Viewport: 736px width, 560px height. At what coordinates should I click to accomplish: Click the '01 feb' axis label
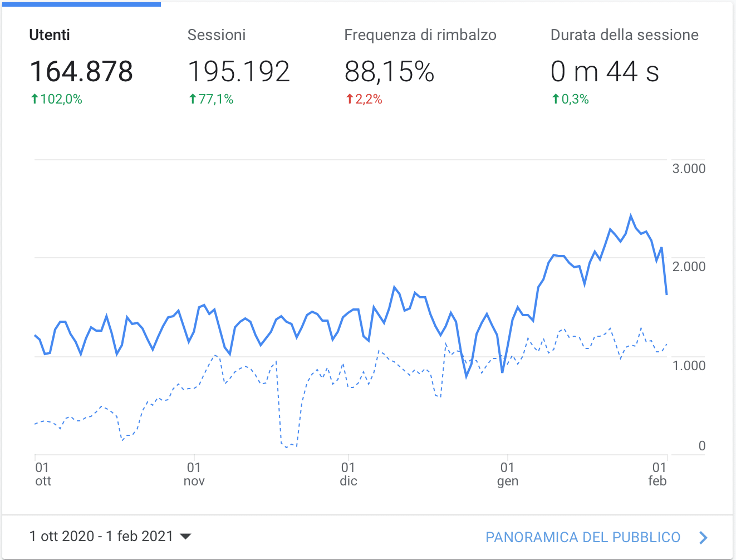coord(658,474)
